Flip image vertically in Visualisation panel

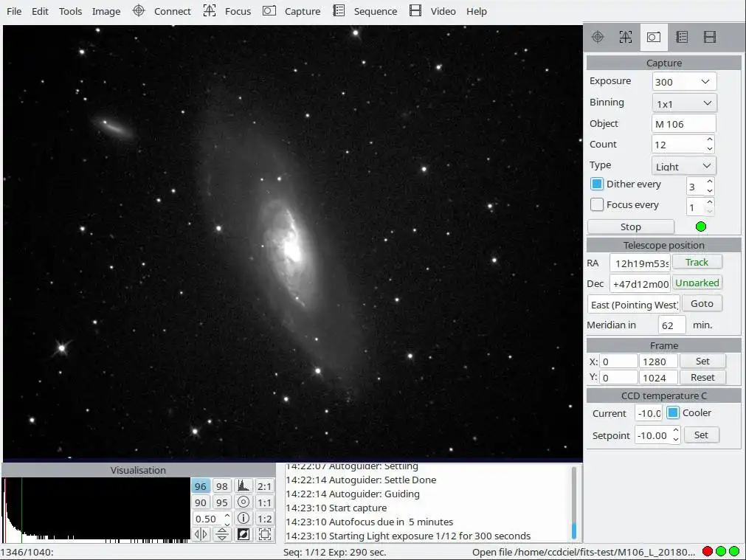point(221,534)
